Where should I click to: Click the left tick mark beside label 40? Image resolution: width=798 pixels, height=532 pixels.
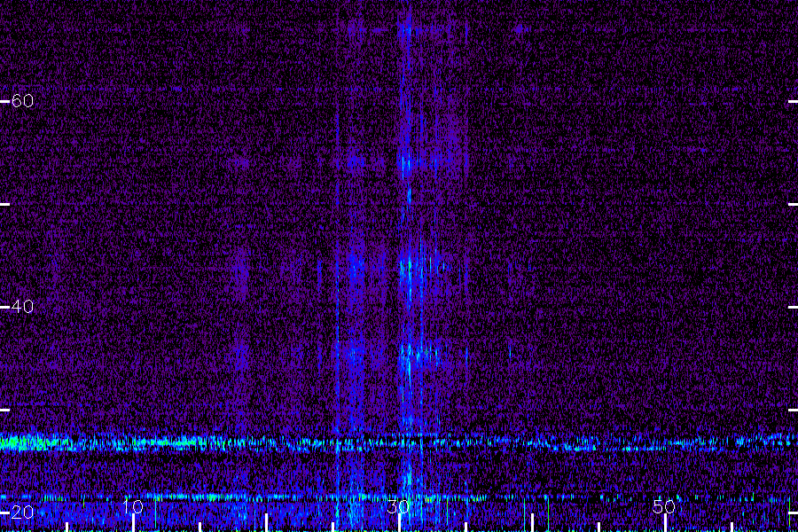pos(4,307)
